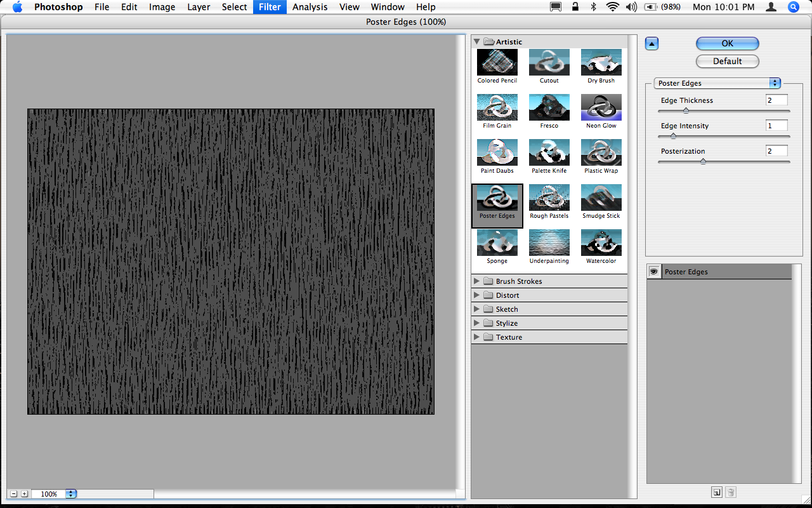Toggle visibility eye of Poster Edges effect layer
This screenshot has width=812, height=508.
coord(654,272)
